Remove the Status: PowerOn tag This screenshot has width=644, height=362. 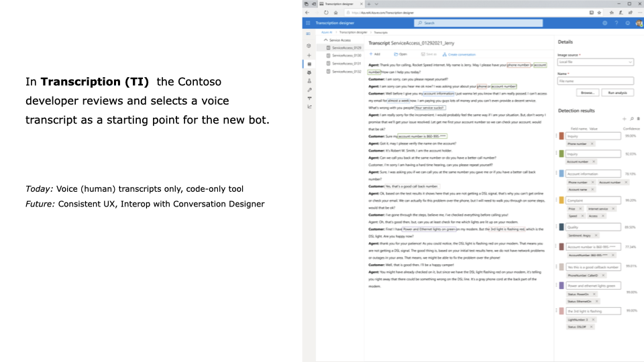tap(594, 294)
